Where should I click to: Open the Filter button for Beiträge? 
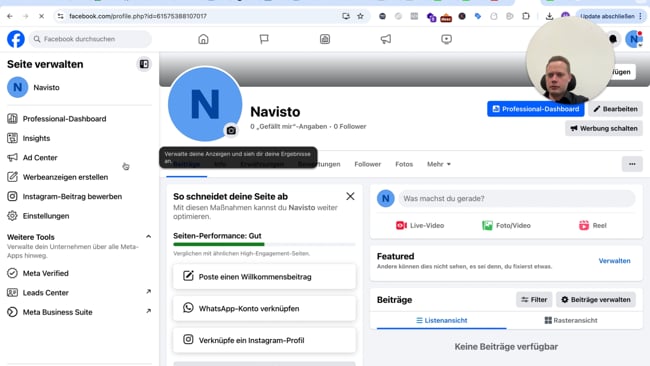coord(534,300)
